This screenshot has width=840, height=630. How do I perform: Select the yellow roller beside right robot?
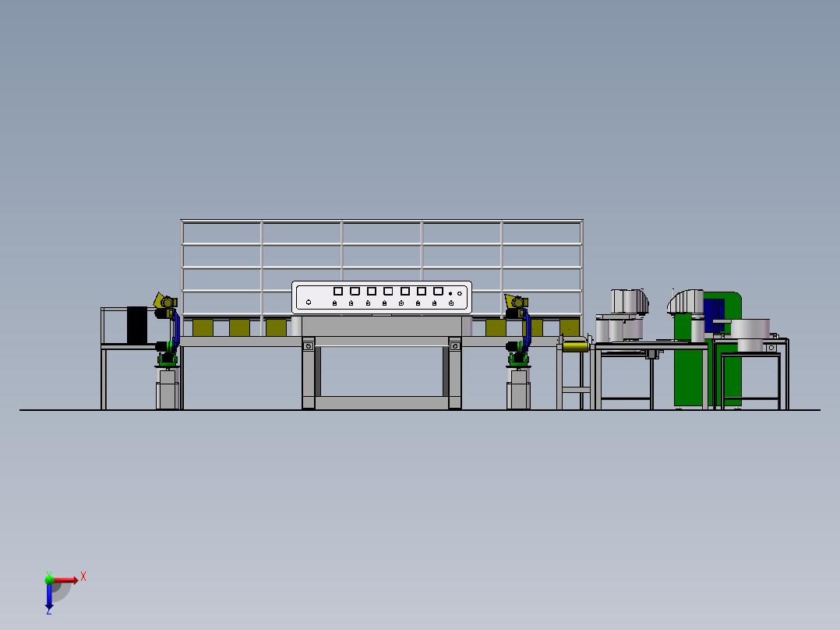coord(575,347)
